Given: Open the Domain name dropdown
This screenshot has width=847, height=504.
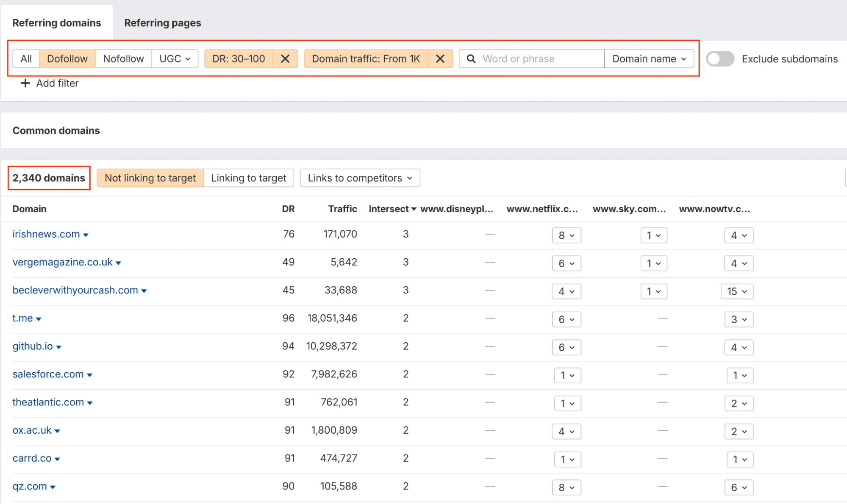Looking at the screenshot, I should tap(649, 59).
